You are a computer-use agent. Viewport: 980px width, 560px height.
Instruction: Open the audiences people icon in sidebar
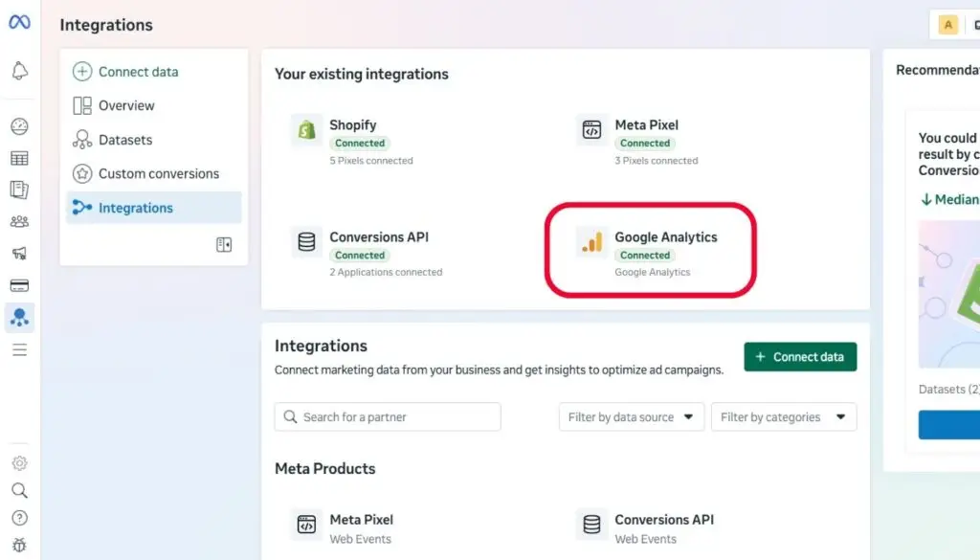pyautogui.click(x=19, y=221)
